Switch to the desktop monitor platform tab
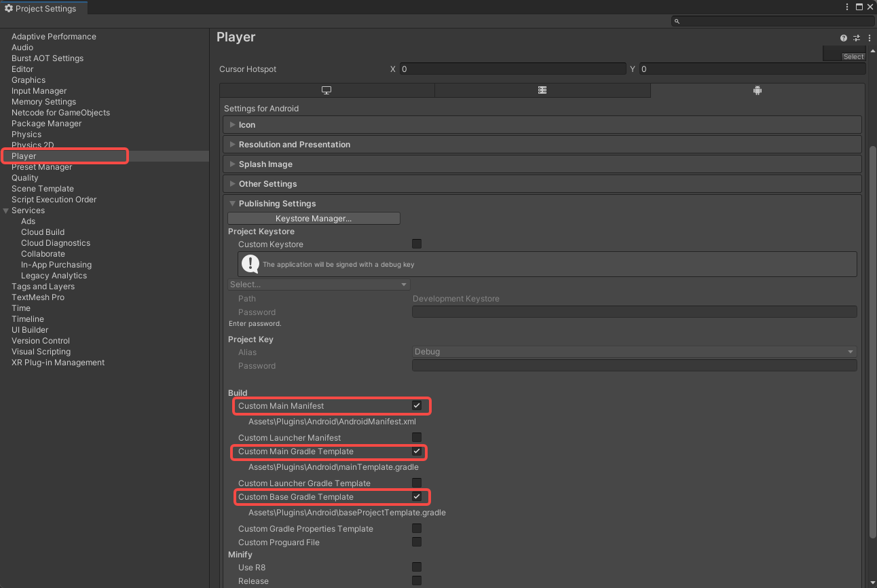 326,90
